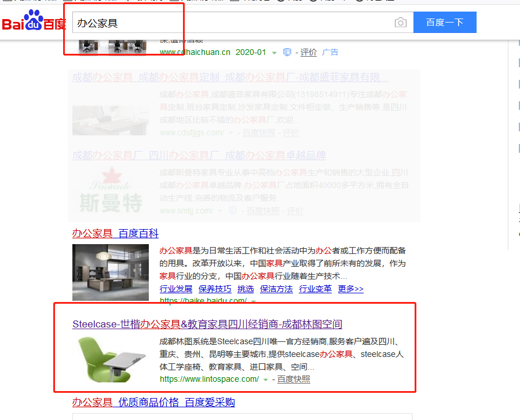Click the office desk Baike thumbnail
This screenshot has width=520, height=420.
point(111,272)
